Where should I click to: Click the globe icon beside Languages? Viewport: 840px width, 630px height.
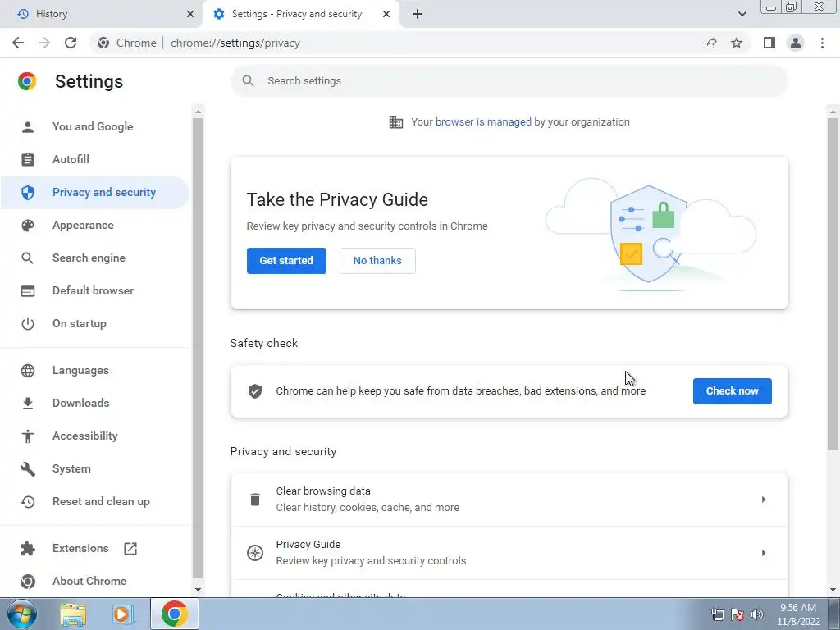click(x=28, y=371)
